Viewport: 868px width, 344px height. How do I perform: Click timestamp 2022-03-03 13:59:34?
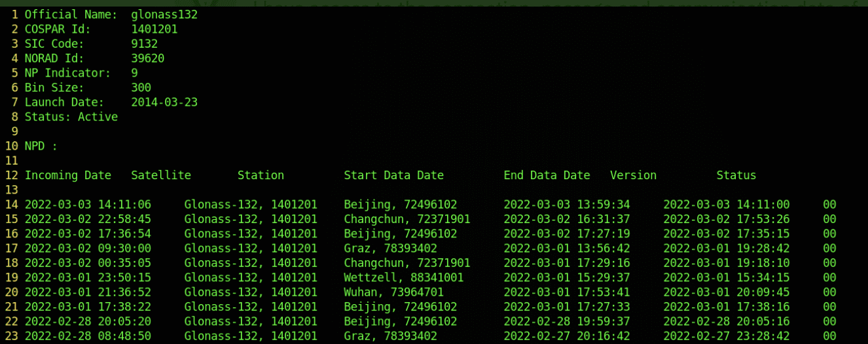567,205
